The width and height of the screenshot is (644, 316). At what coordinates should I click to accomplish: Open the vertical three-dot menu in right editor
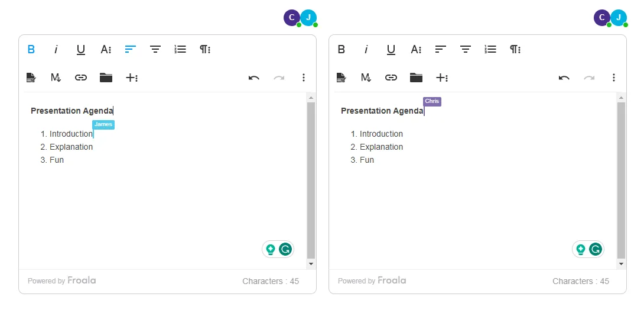(614, 78)
